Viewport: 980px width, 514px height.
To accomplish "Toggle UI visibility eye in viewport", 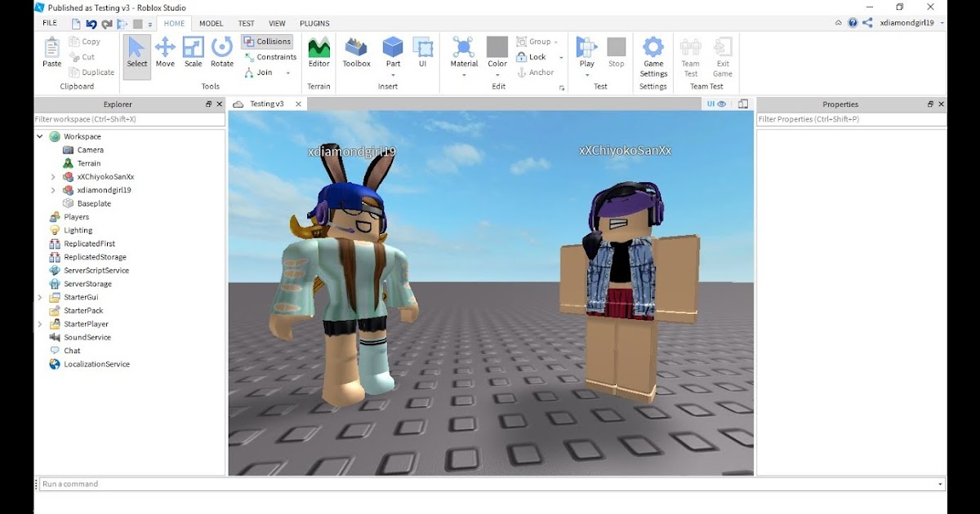I will [x=715, y=104].
